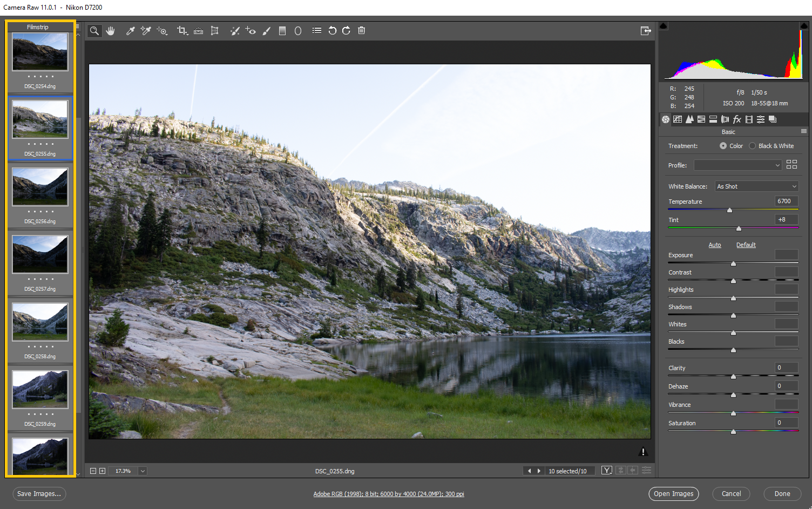
Task: Select the Black & White treatment
Action: point(753,145)
